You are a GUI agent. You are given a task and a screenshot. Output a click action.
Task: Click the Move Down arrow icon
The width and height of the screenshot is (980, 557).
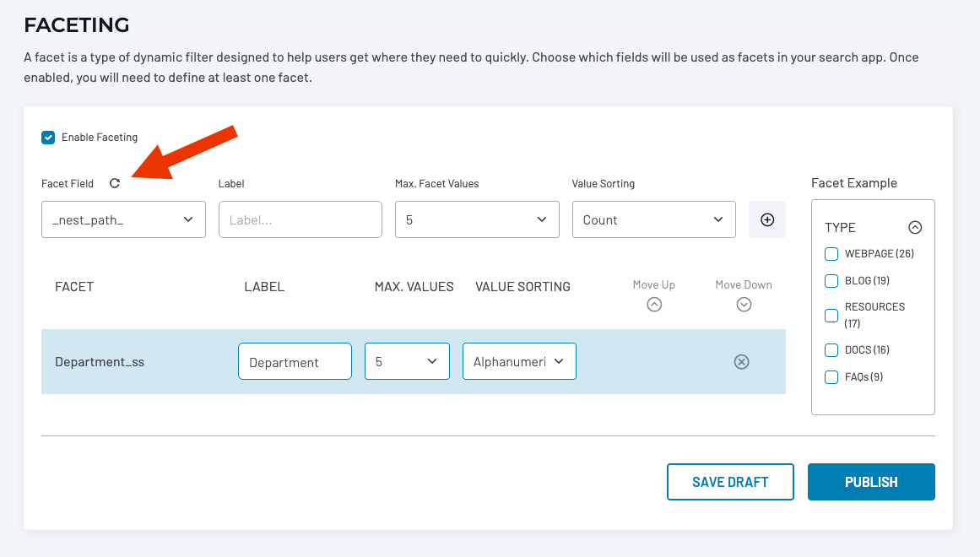coord(744,305)
